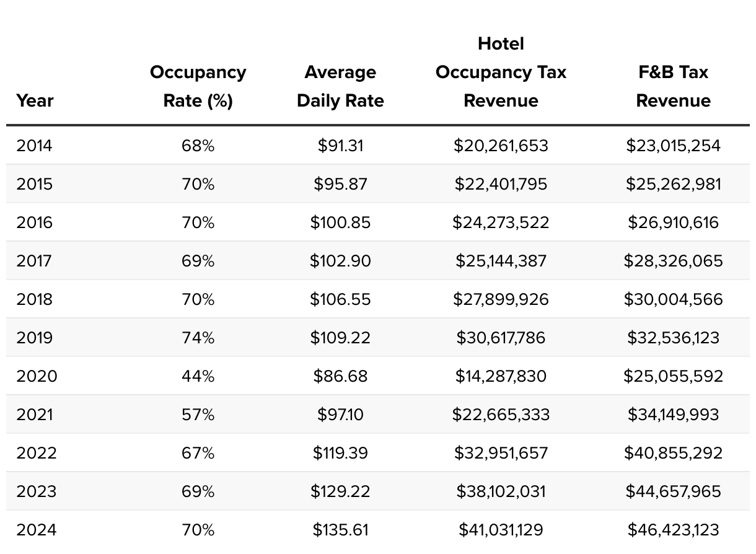
Task: Click the 2019 year row label
Action: click(35, 338)
